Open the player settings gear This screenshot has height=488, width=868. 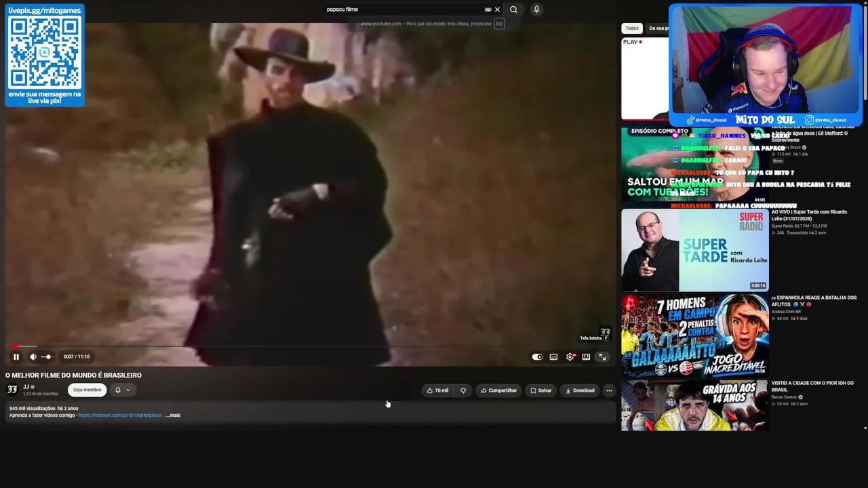coord(570,357)
